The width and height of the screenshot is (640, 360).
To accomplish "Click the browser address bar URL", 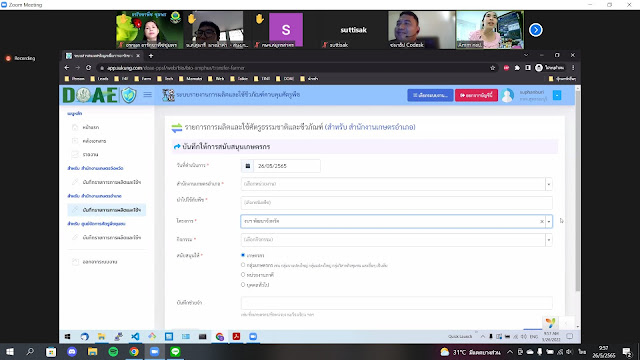I will click(x=176, y=68).
